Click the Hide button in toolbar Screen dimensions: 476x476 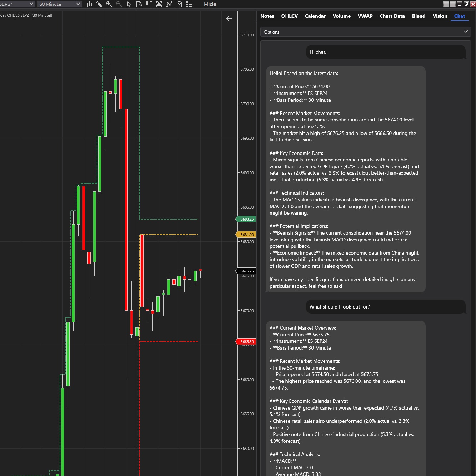[210, 4]
